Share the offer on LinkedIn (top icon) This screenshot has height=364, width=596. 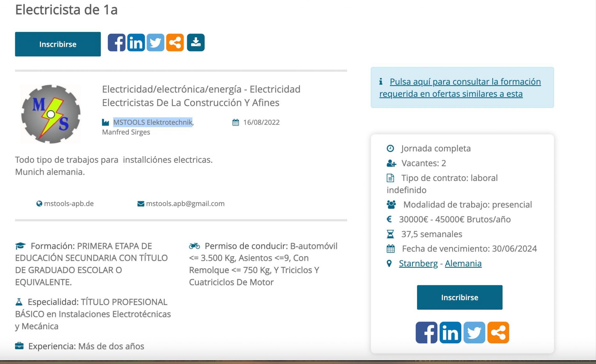(136, 42)
